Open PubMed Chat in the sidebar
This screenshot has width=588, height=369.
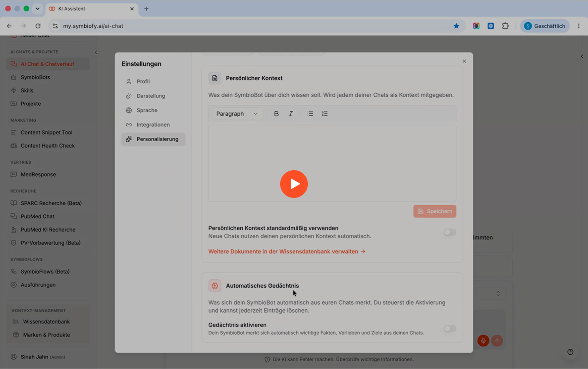[48, 216]
